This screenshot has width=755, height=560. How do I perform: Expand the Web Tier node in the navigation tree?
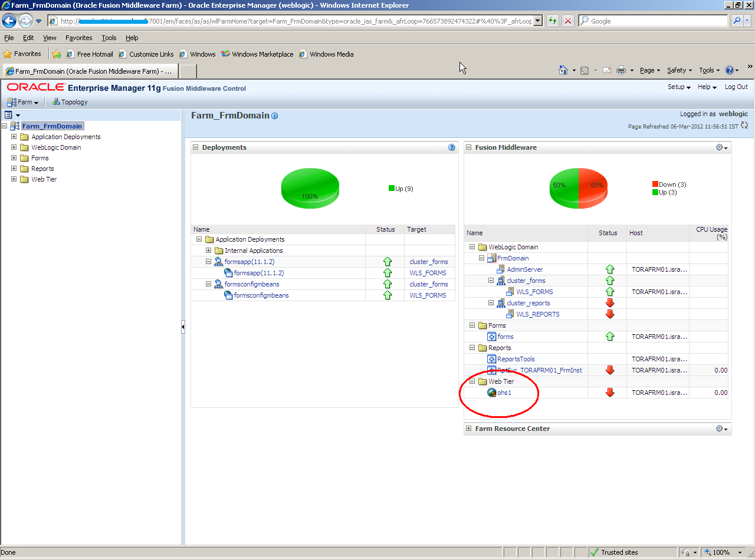click(13, 179)
